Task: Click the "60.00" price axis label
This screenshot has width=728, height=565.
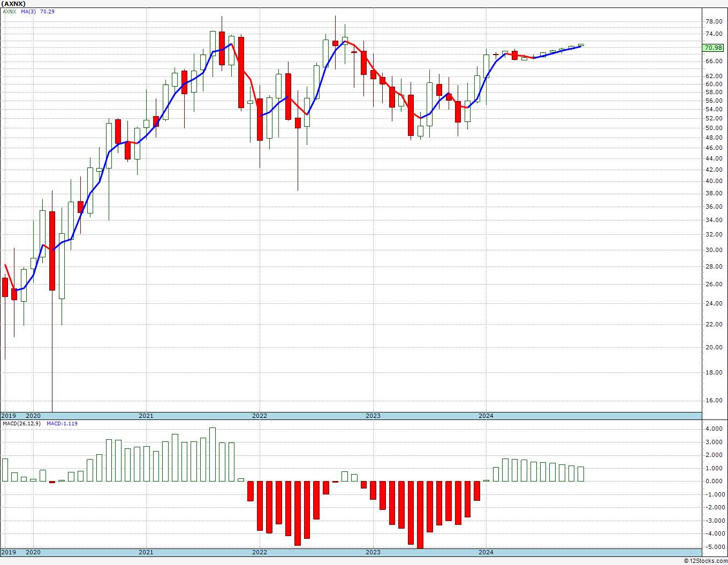Action: 714,84
